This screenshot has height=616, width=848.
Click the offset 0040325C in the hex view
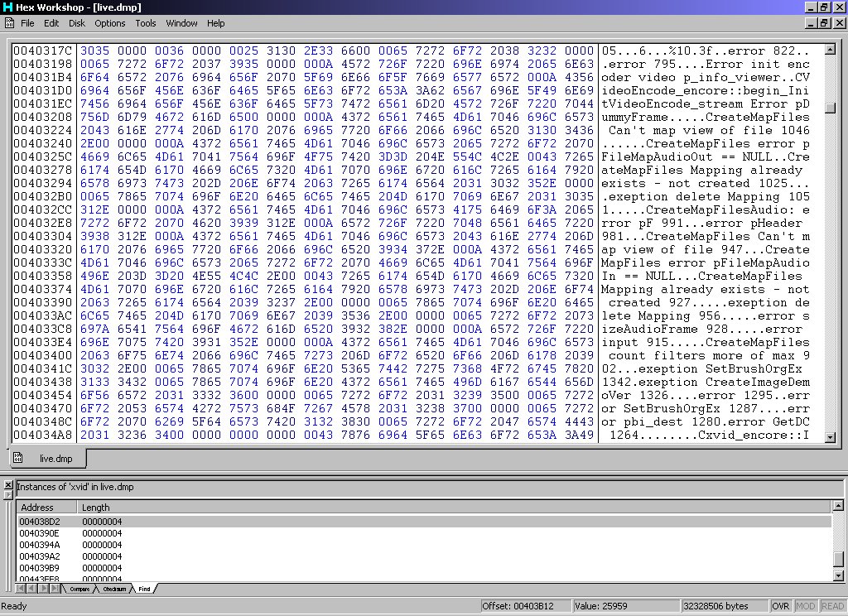tap(43, 156)
